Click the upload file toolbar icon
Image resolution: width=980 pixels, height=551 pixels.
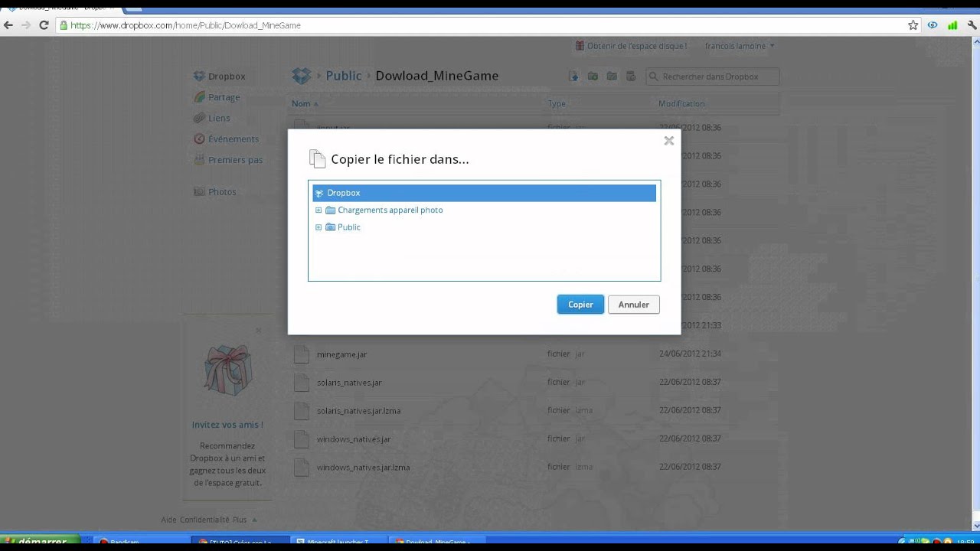pyautogui.click(x=573, y=76)
